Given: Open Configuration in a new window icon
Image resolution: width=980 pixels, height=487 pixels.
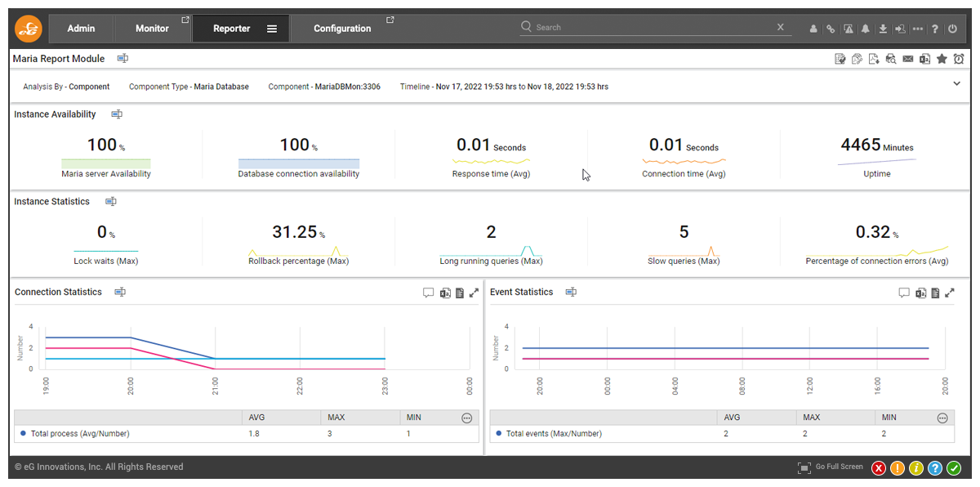Looking at the screenshot, I should point(390,20).
